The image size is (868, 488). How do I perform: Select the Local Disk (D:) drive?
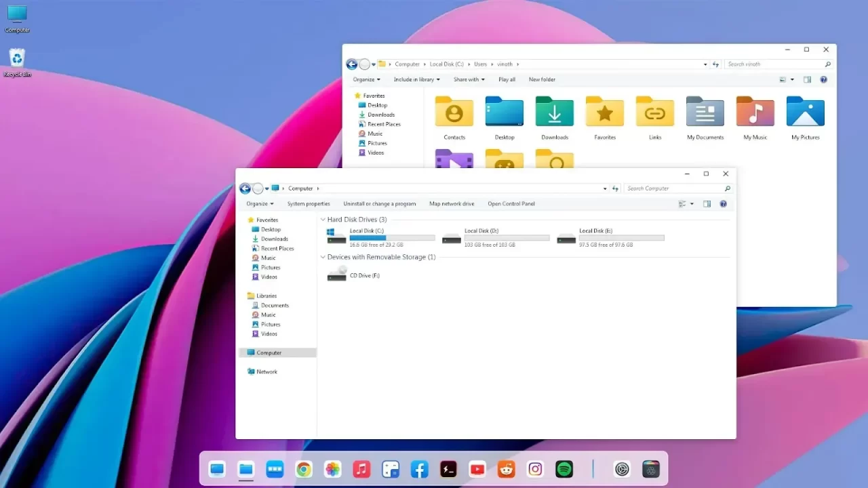click(x=481, y=237)
